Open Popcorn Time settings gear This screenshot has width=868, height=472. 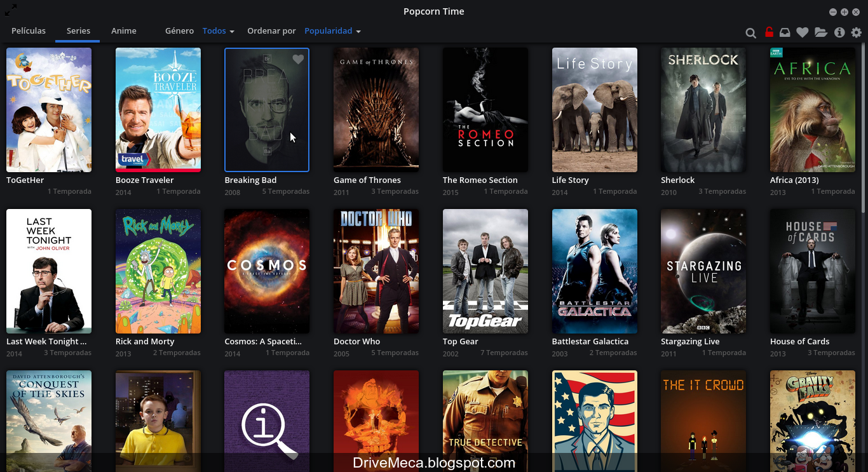[x=856, y=32]
